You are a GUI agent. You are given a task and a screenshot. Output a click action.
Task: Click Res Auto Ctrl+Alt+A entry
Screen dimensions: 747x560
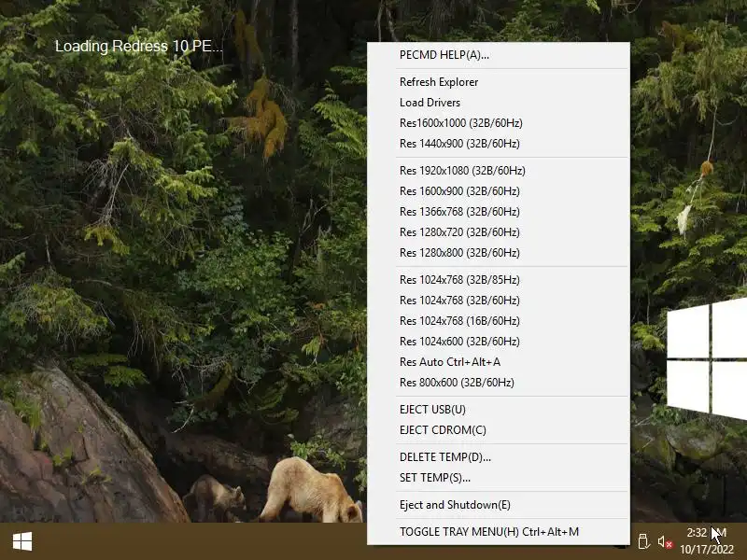(499, 361)
